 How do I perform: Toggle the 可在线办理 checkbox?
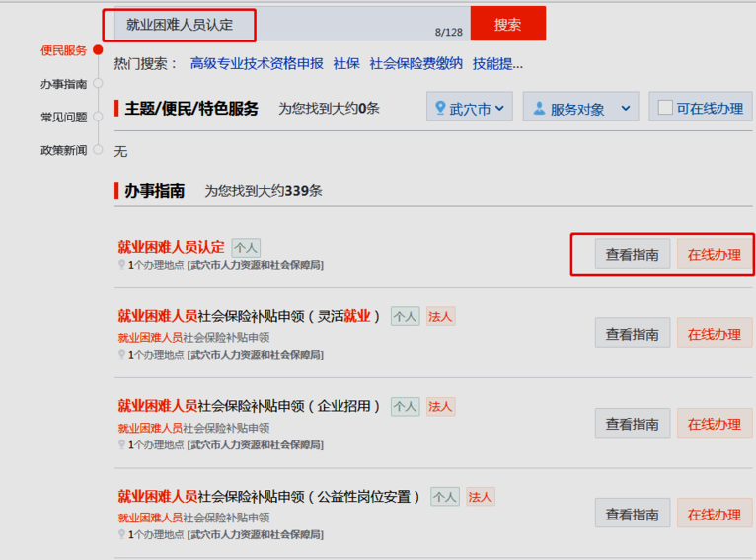click(x=665, y=107)
